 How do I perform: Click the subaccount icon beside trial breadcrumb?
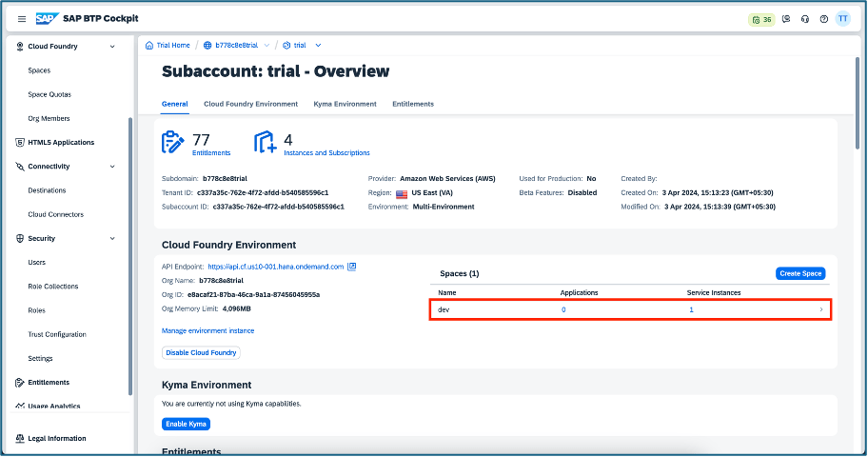point(286,46)
